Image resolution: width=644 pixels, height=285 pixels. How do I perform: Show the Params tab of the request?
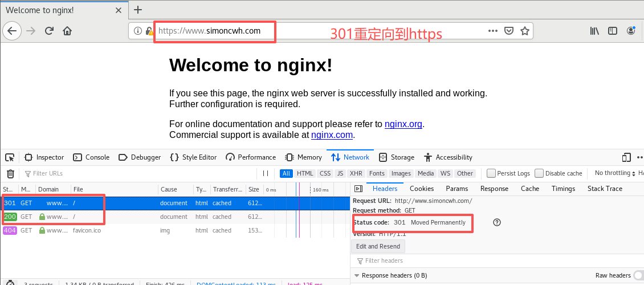tap(456, 189)
